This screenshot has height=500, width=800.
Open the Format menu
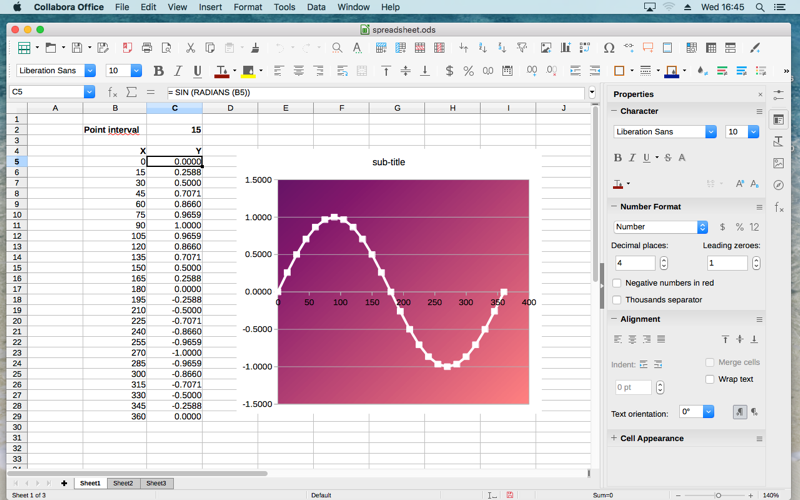click(x=247, y=7)
